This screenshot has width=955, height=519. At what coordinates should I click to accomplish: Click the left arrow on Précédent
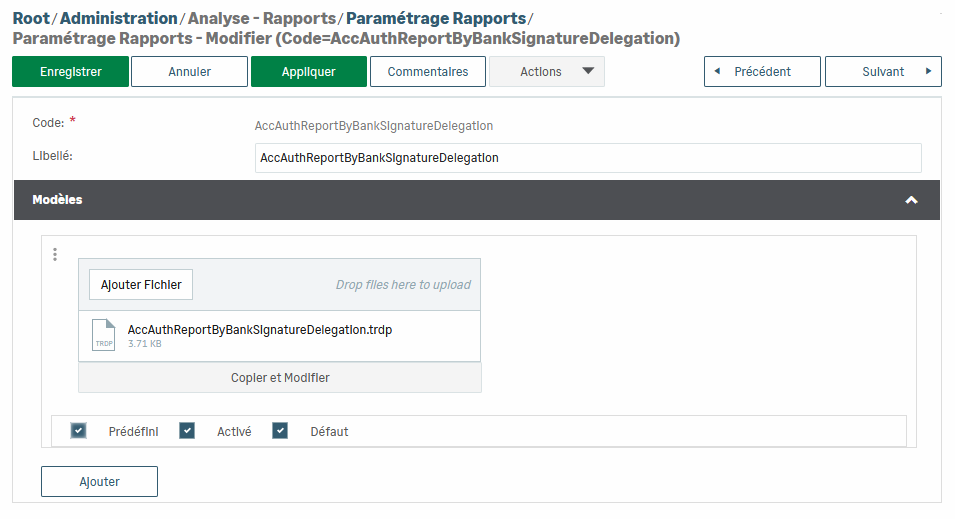[717, 72]
